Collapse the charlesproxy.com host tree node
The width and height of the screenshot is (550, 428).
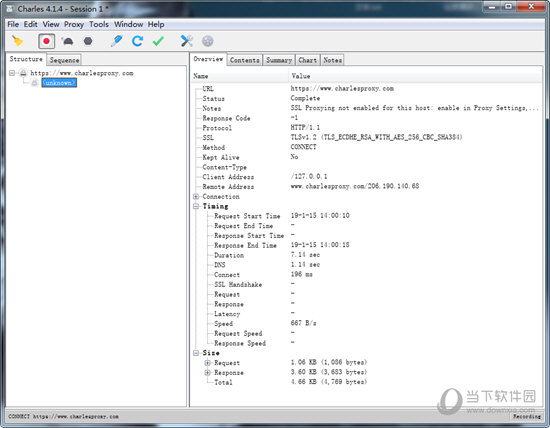click(x=12, y=73)
